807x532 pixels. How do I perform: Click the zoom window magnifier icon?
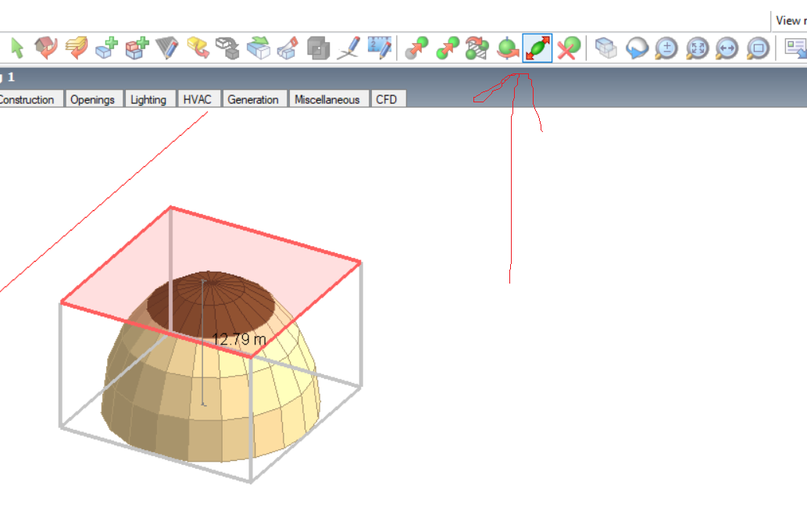pos(758,48)
